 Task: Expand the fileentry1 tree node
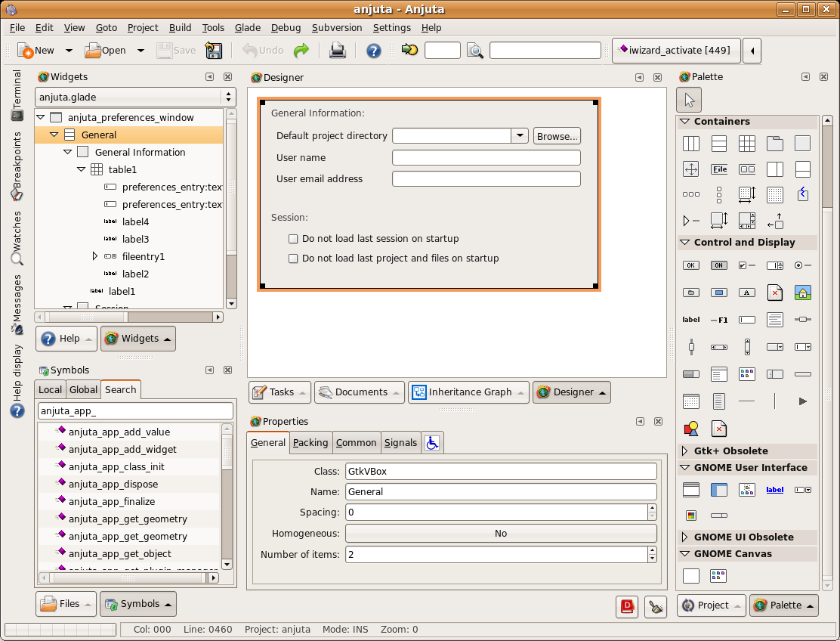point(94,256)
